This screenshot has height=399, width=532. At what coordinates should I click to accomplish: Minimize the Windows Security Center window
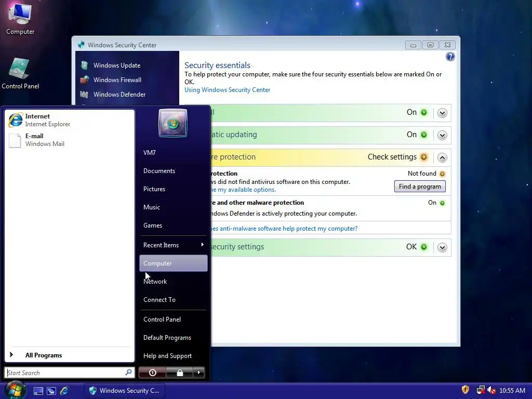pos(413,45)
